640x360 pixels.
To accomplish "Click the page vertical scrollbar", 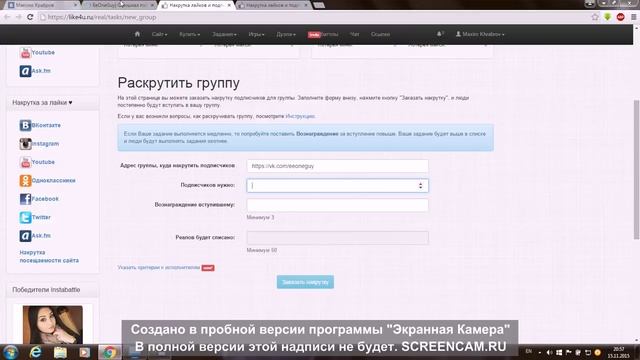I will pyautogui.click(x=636, y=169).
